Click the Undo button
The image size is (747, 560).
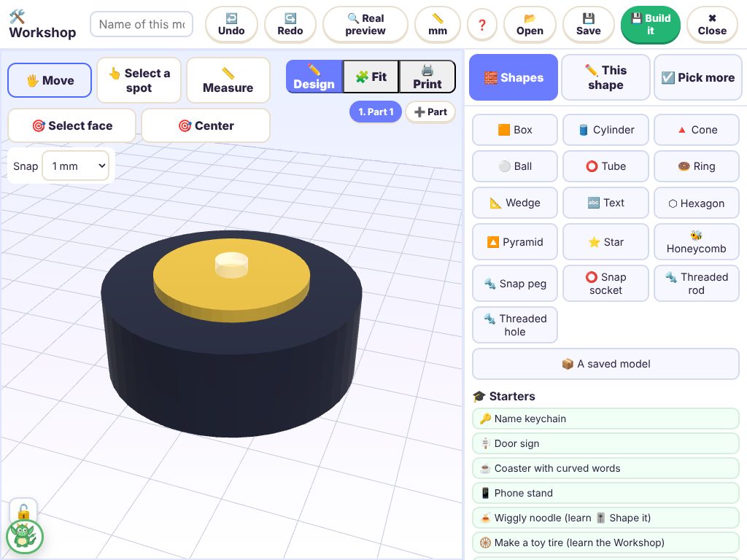[231, 24]
